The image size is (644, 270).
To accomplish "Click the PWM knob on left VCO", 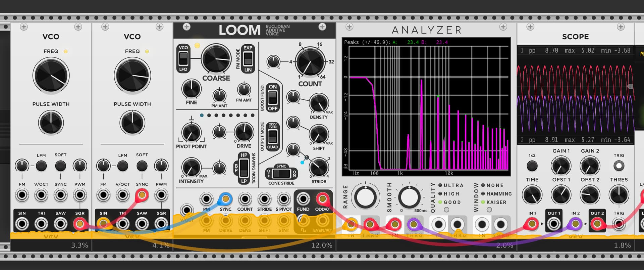I will point(80,166).
